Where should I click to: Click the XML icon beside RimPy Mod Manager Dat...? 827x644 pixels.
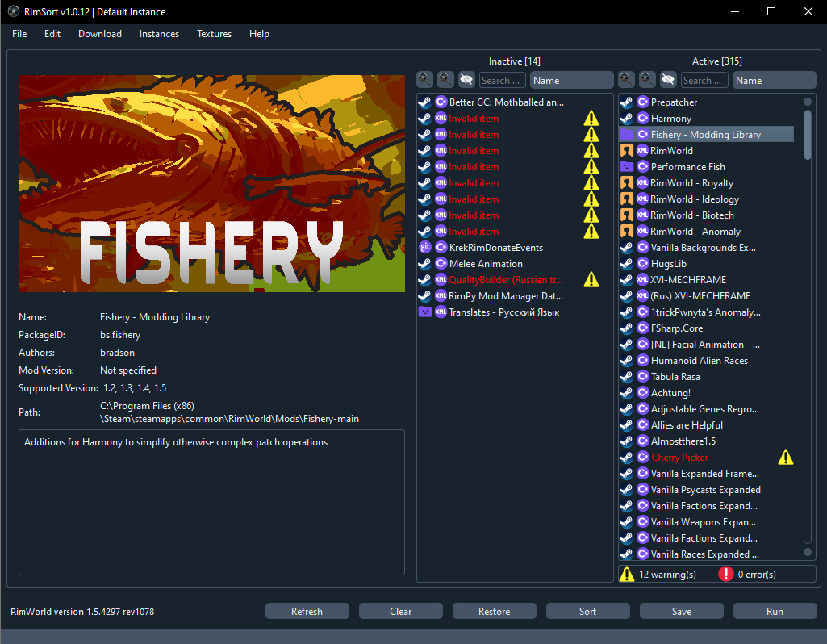441,296
